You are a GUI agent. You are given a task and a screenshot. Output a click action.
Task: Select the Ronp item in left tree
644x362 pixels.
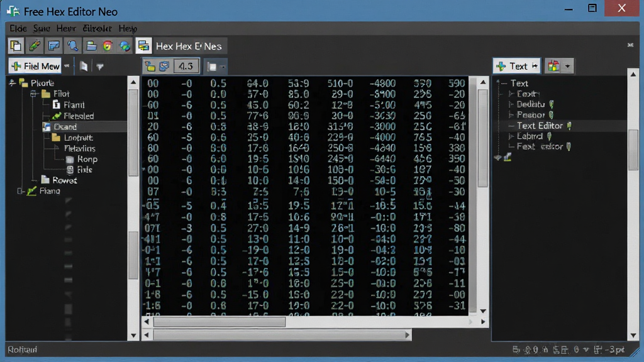tap(87, 159)
